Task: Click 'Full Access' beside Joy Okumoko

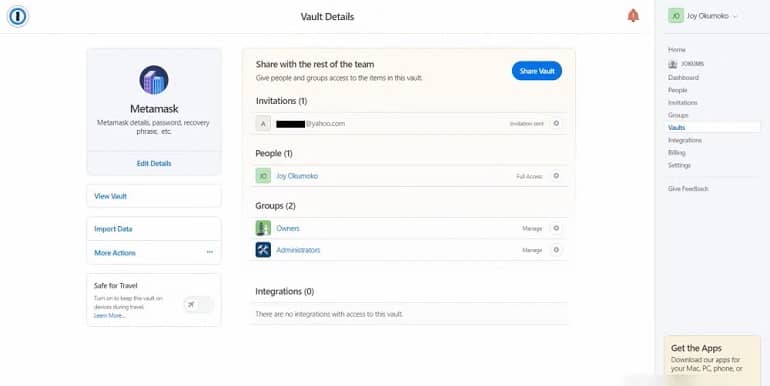Action: (529, 176)
